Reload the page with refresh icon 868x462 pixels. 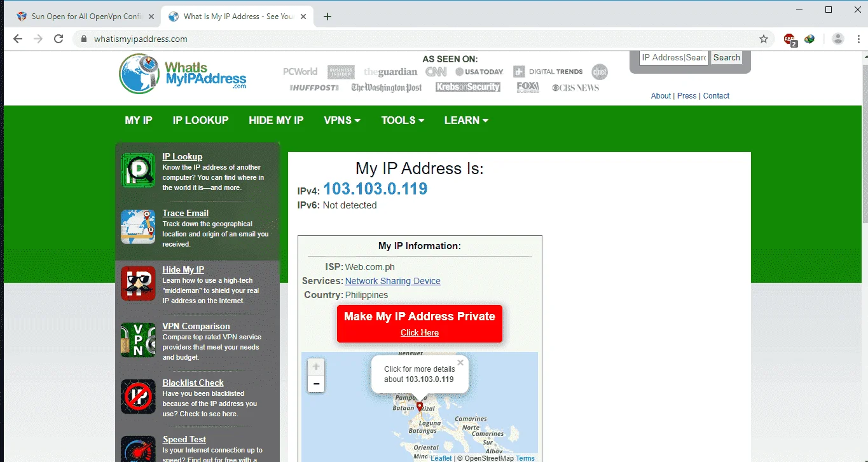tap(59, 39)
